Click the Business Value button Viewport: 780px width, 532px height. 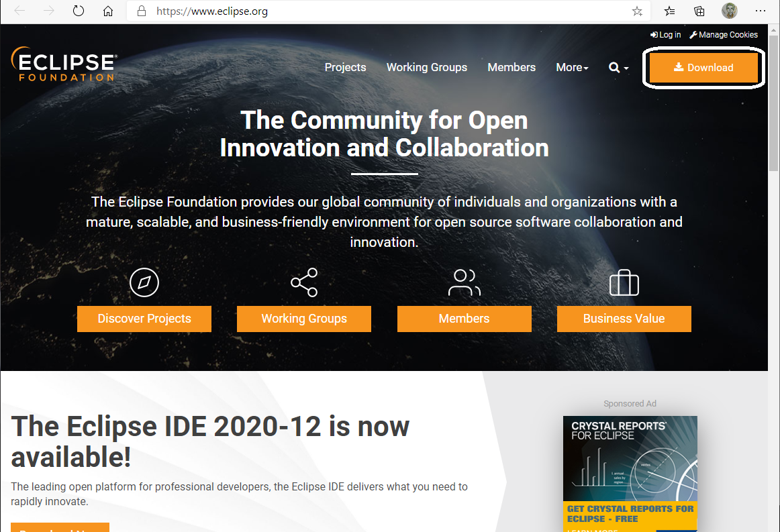624,319
